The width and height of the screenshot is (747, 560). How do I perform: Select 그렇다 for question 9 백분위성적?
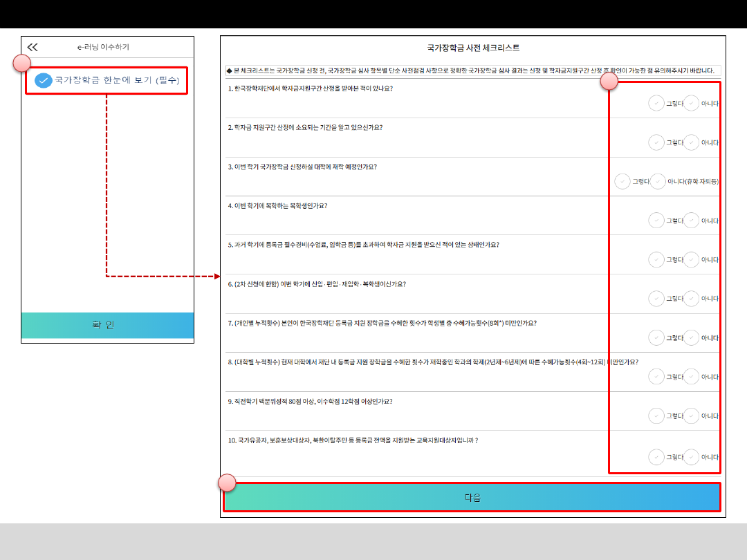pos(656,416)
